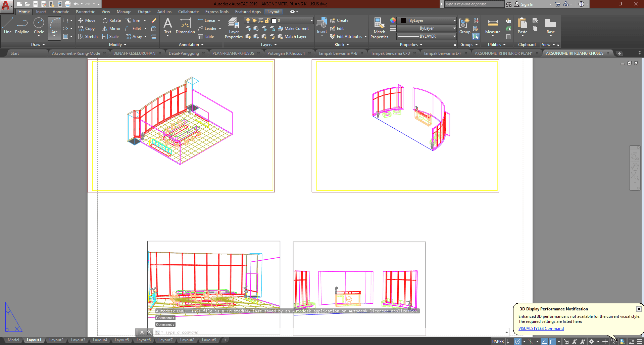Toggle ortho mode in status bar

coord(509,341)
